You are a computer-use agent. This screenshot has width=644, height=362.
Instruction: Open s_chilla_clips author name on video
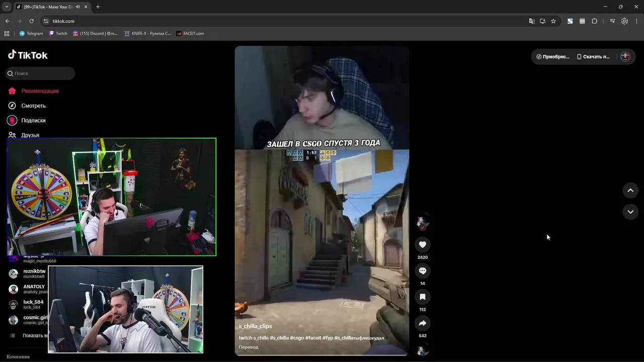click(255, 326)
